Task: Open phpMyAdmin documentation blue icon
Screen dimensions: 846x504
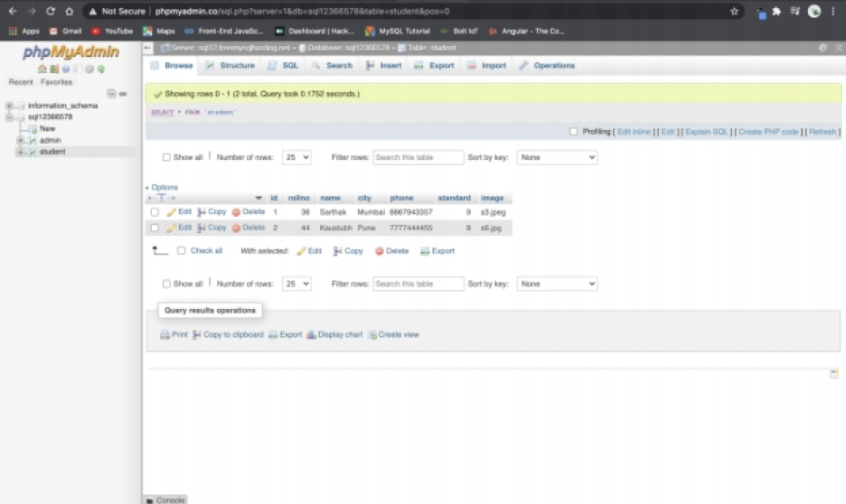Action: (x=66, y=69)
